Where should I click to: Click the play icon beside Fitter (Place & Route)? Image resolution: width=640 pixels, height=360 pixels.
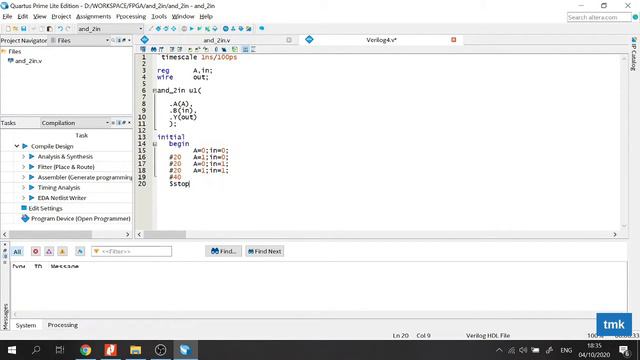coord(31,167)
